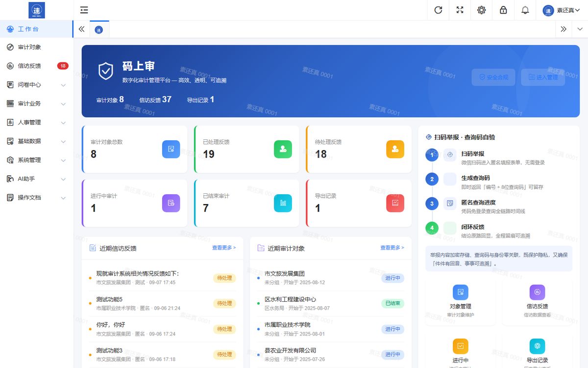The height and width of the screenshot is (368, 588).
Task: Open the notifications bell icon
Action: coord(525,10)
